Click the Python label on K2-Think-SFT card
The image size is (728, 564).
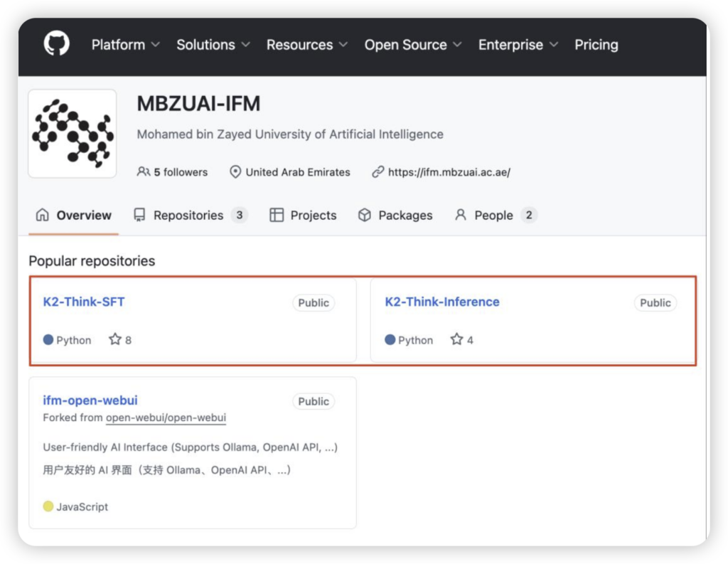coord(74,341)
